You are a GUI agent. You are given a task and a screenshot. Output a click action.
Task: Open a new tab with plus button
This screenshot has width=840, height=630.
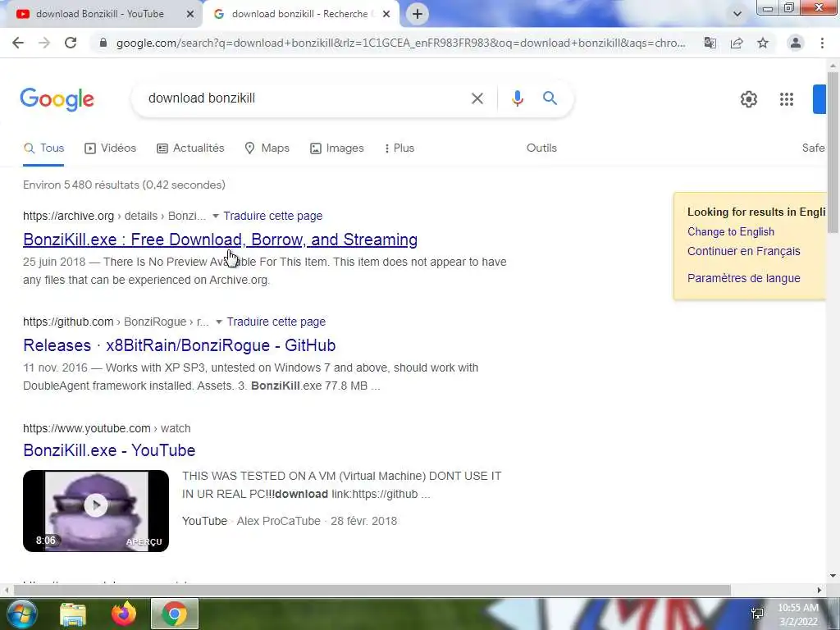[x=418, y=14]
